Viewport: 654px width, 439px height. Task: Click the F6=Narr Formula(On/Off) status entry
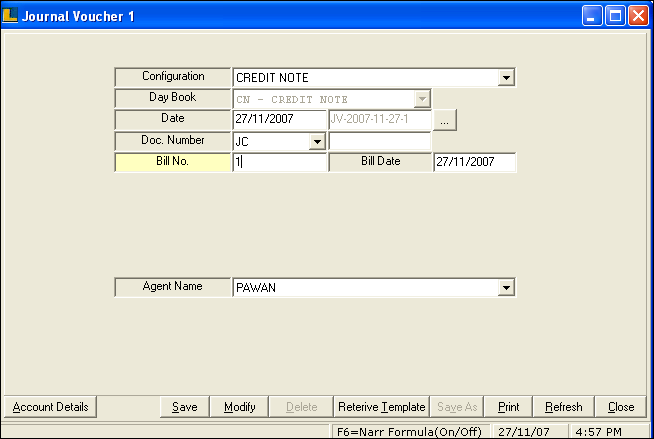(x=410, y=431)
